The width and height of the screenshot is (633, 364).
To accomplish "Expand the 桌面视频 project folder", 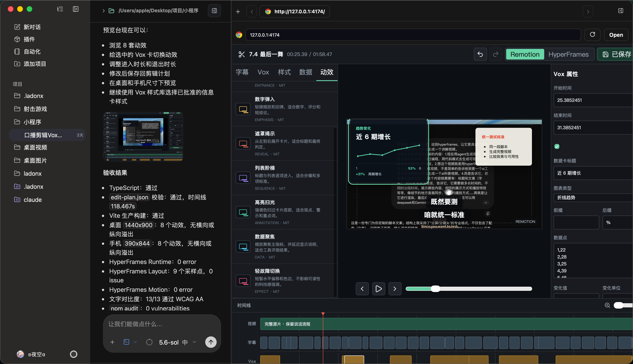I will coord(30,147).
